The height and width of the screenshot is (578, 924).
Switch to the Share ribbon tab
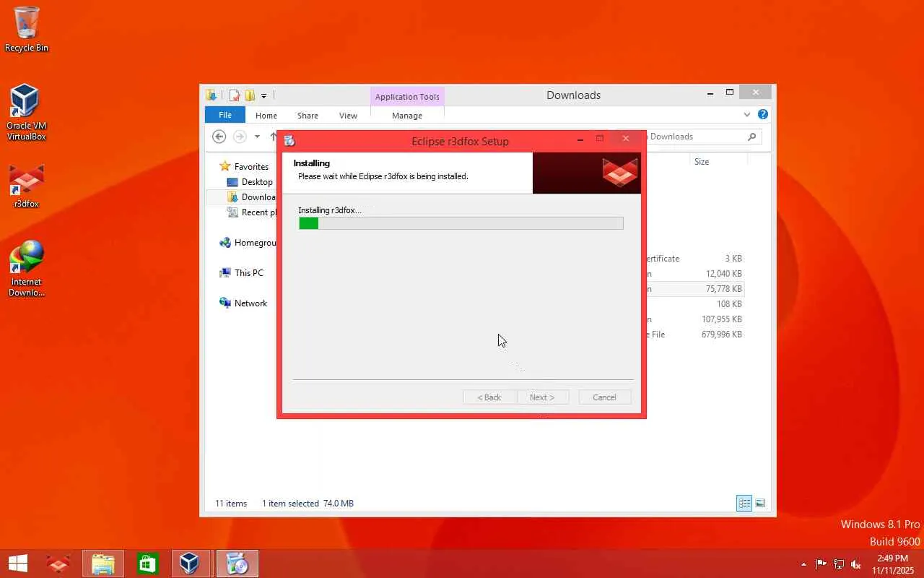click(x=308, y=116)
